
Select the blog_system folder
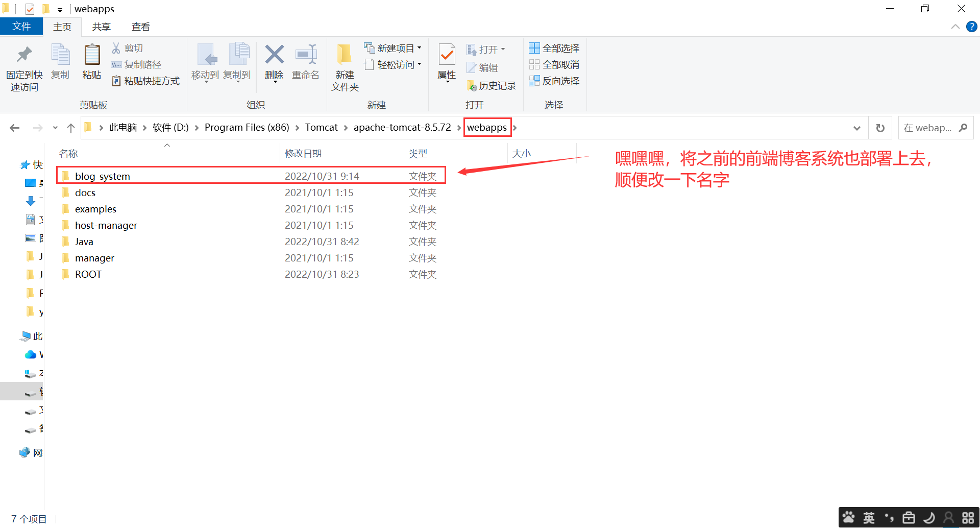click(x=103, y=176)
